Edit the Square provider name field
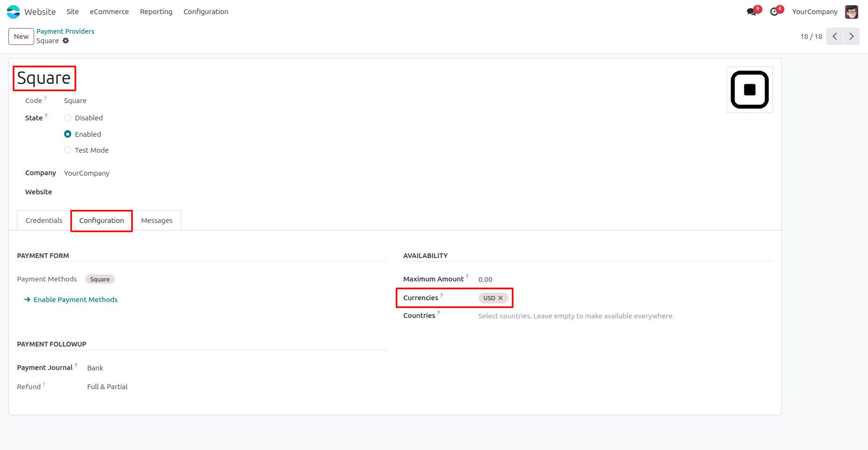This screenshot has height=450, width=868. pos(44,78)
